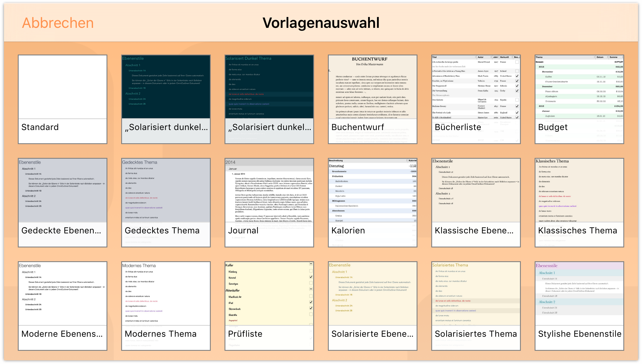Open the Buchentwurf template
The image size is (642, 364).
coord(373,99)
